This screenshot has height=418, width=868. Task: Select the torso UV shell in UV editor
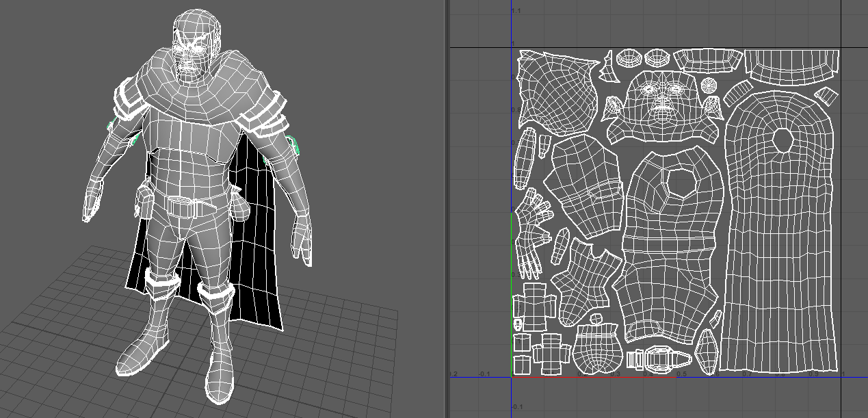(669, 246)
